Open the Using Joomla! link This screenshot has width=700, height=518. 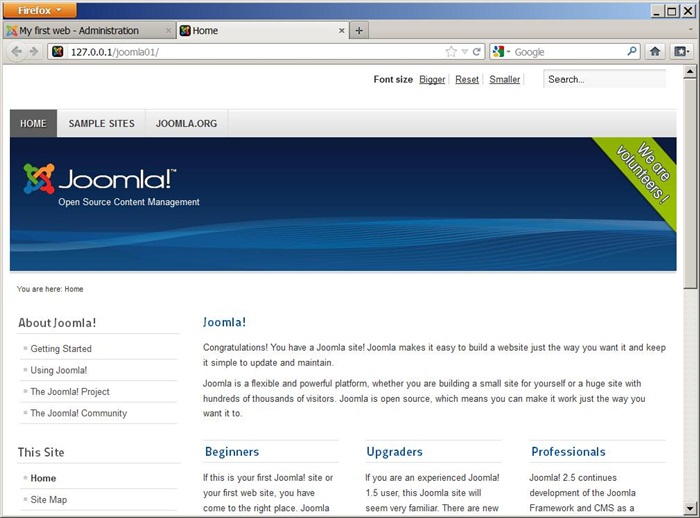tap(58, 370)
